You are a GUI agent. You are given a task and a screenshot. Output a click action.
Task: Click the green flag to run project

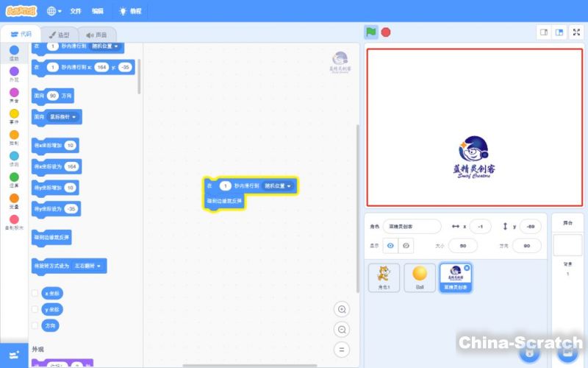(x=371, y=32)
